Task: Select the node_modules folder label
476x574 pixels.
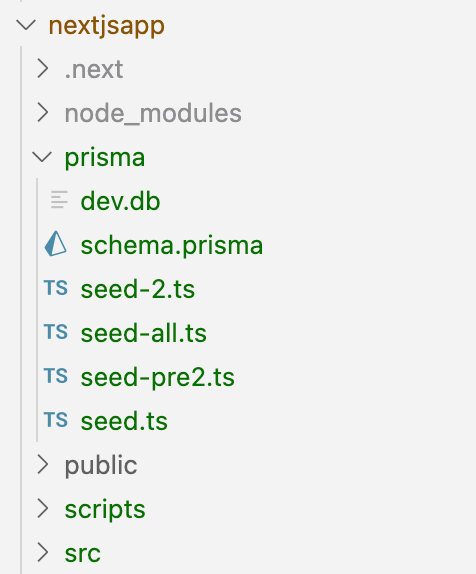Action: point(153,113)
